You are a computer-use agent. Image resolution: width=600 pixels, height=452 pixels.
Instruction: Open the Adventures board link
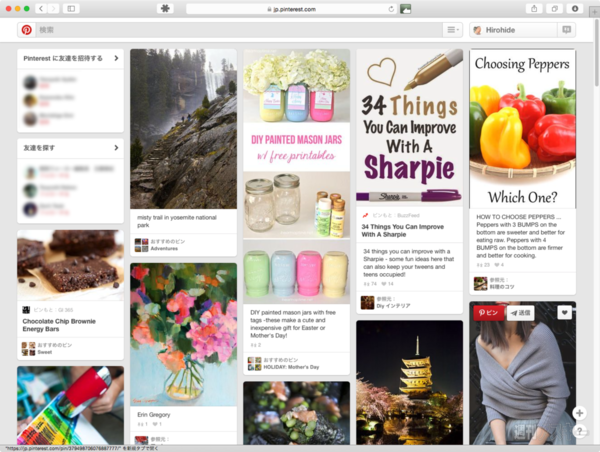pyautogui.click(x=164, y=248)
